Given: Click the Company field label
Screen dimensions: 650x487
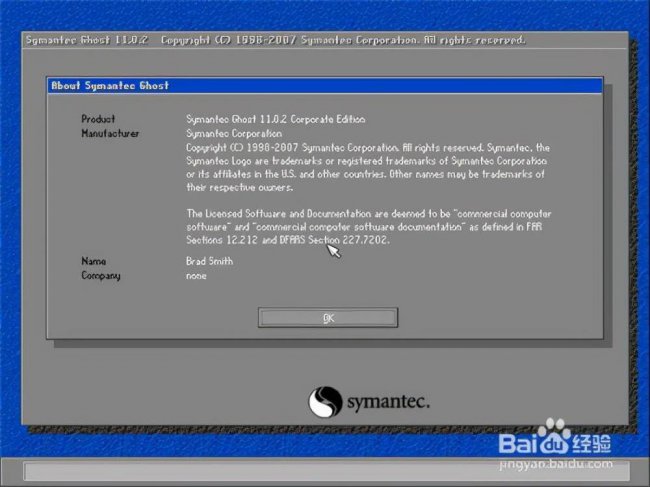Looking at the screenshot, I should 101,276.
